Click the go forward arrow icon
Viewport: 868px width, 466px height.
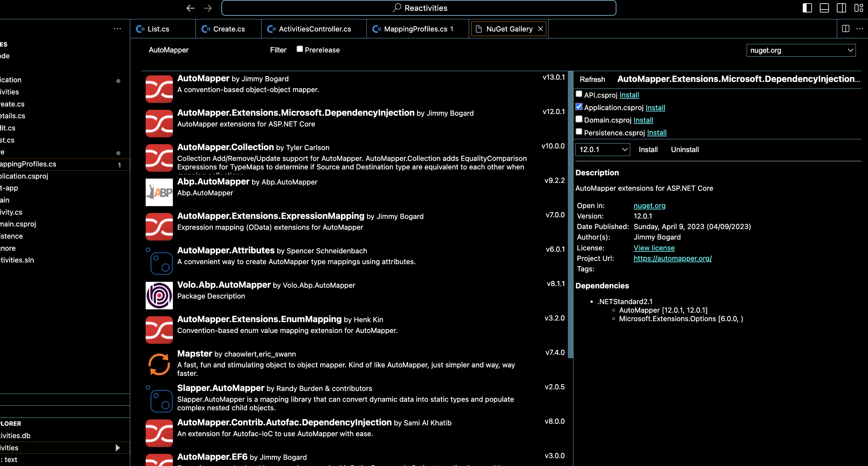[208, 8]
